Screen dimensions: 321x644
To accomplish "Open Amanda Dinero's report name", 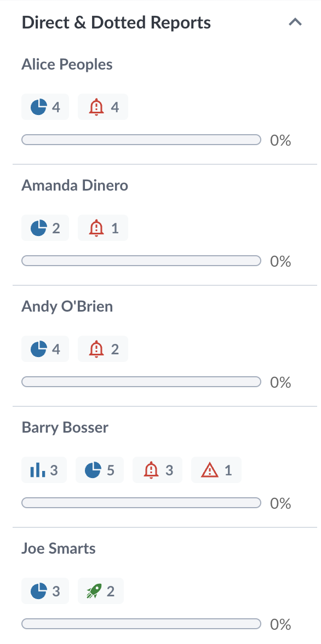I will [x=75, y=185].
